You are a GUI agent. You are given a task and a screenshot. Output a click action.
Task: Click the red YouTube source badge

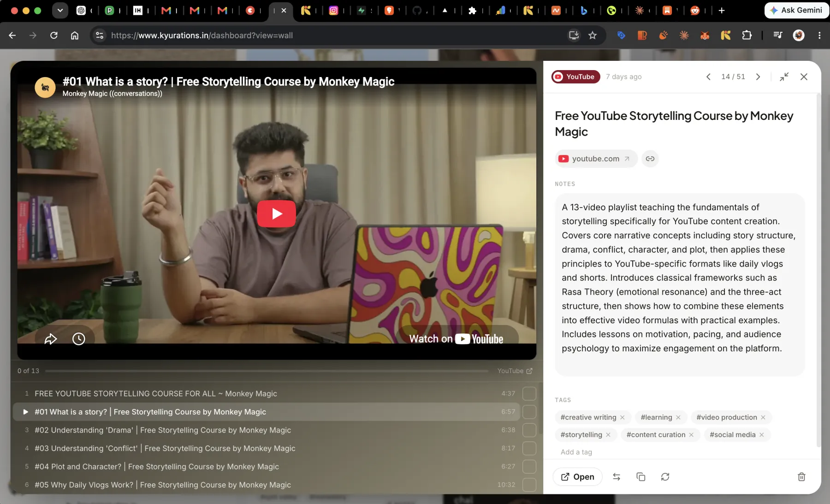[575, 77]
